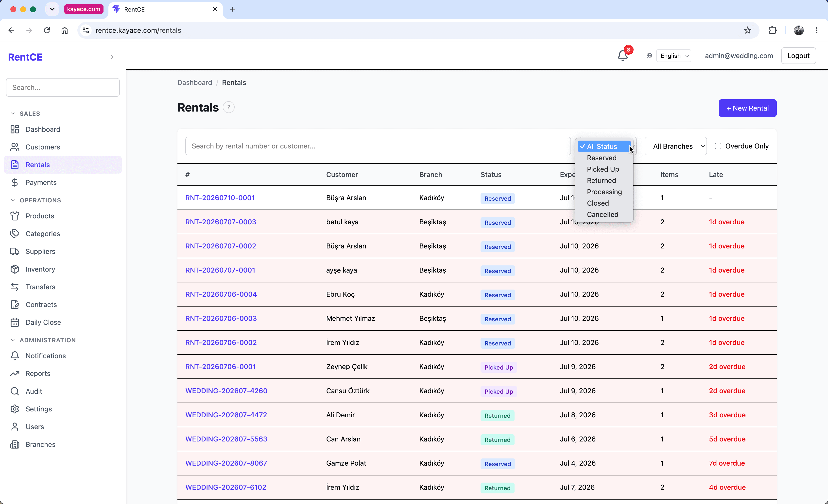Reload the page in the browser
This screenshot has height=504, width=828.
pyautogui.click(x=47, y=30)
